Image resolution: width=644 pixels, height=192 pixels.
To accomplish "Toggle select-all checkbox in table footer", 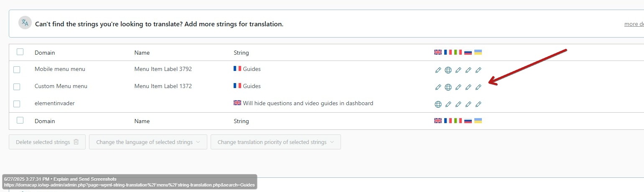I will (x=20, y=120).
